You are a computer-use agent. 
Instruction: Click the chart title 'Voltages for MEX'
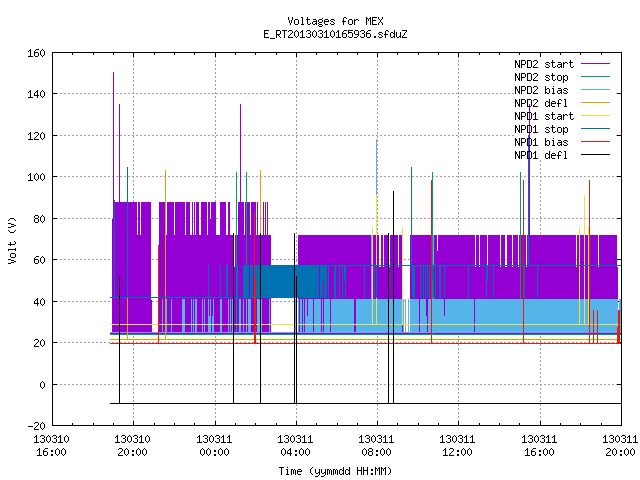(x=335, y=21)
